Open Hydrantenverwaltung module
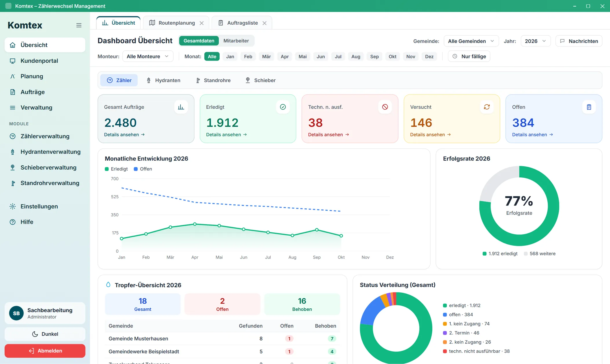Viewport: 610px width, 364px height. (45, 152)
